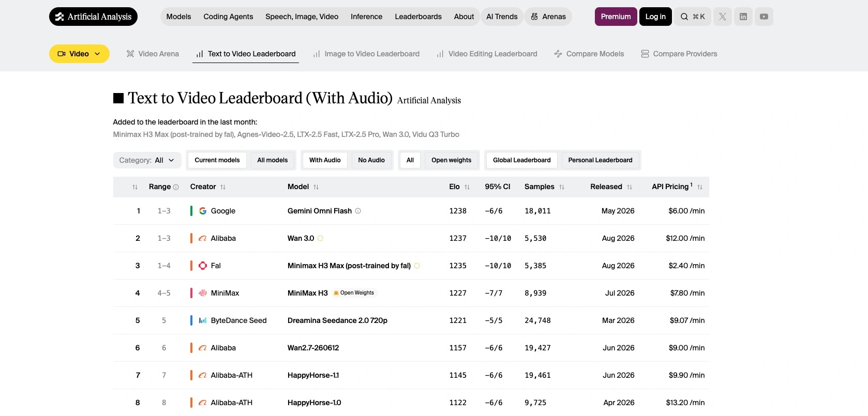Viewport: 868px width, 416px height.
Task: Click the MiniMax logo icon in row 4
Action: click(203, 293)
